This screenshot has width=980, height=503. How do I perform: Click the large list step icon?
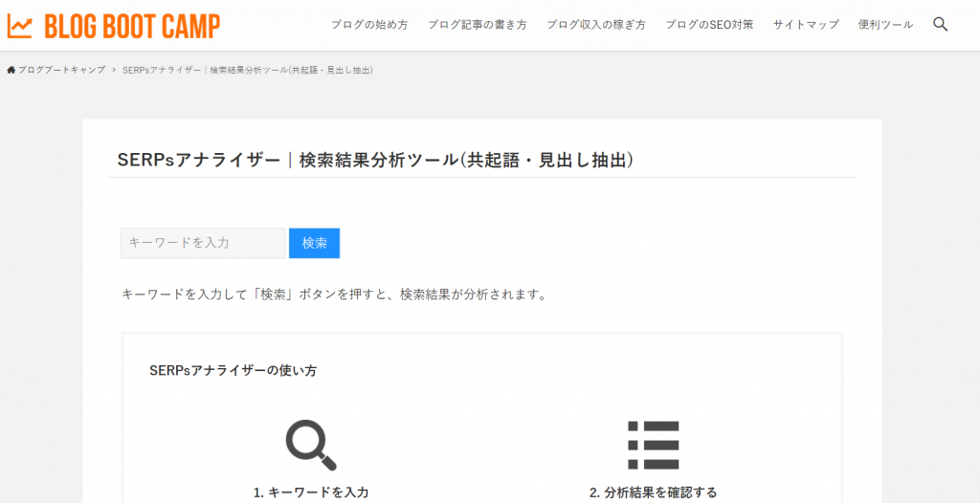654,446
